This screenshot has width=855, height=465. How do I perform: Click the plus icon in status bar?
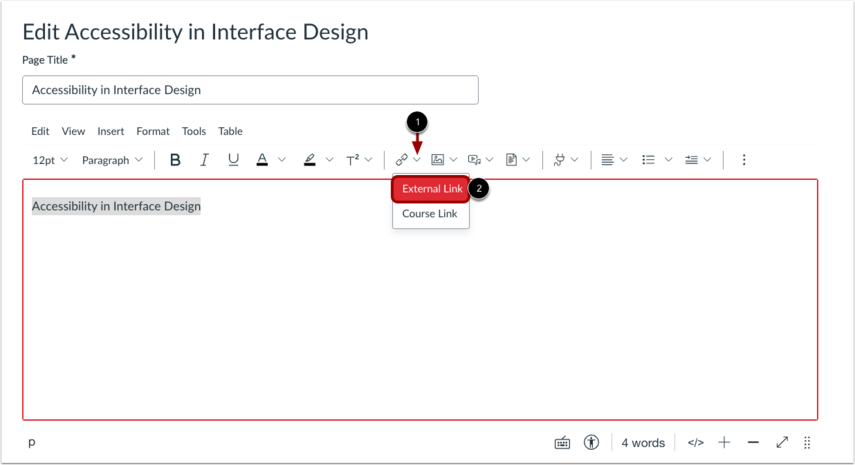(x=724, y=442)
